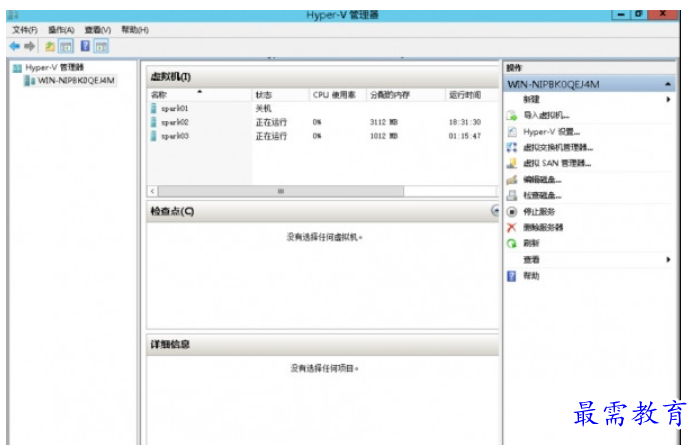Image resolution: width=695 pixels, height=445 pixels.
Task: Click the 帮助 icon in actions pane
Action: (512, 276)
